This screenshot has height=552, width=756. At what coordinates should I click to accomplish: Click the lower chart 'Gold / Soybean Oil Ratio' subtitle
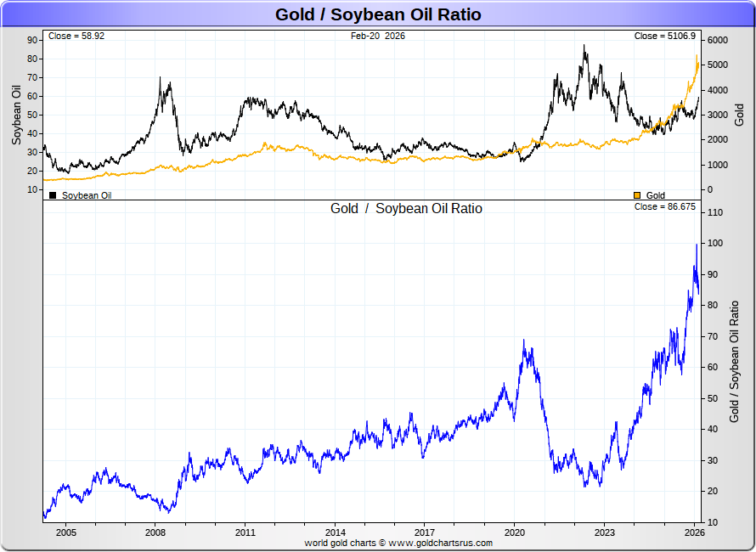coord(406,208)
